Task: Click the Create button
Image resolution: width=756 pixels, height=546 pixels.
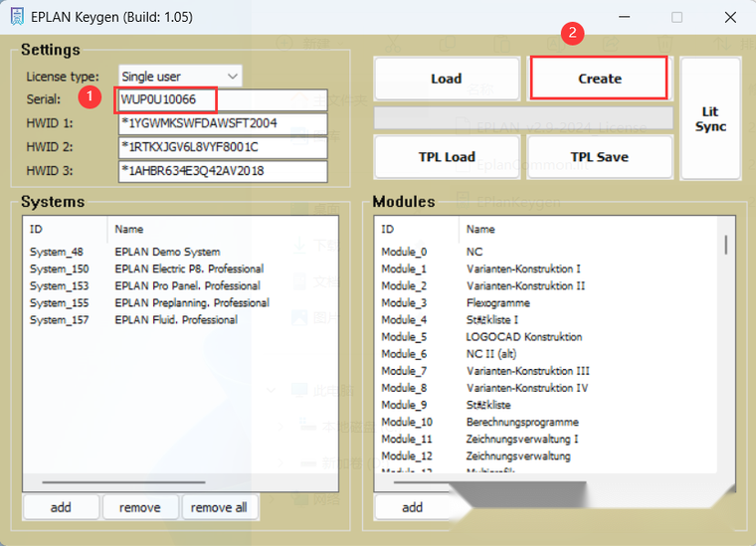Action: tap(599, 78)
